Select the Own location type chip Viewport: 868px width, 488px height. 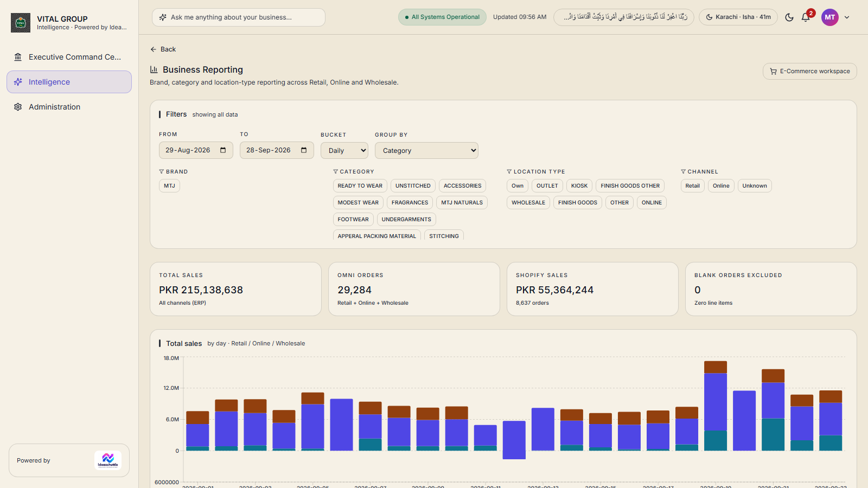(518, 186)
